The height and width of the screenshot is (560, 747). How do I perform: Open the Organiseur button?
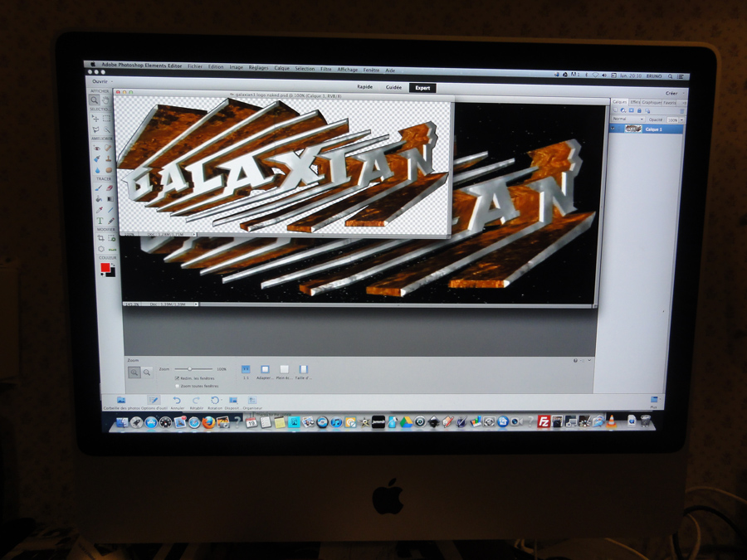pos(252,403)
